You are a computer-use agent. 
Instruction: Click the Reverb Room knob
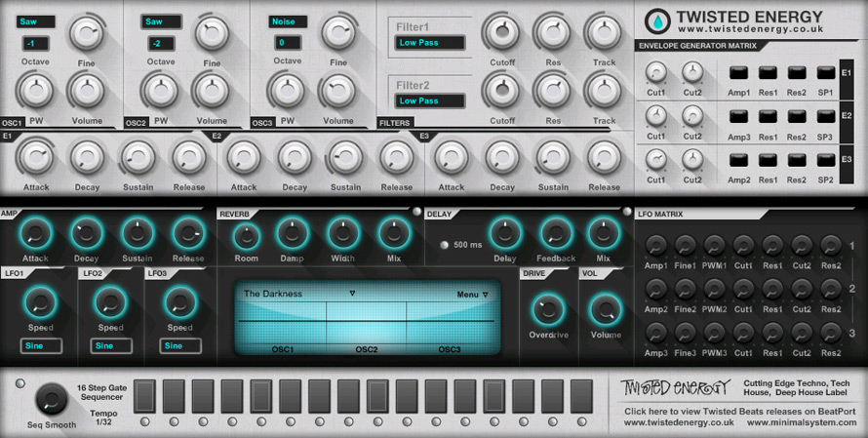point(246,234)
